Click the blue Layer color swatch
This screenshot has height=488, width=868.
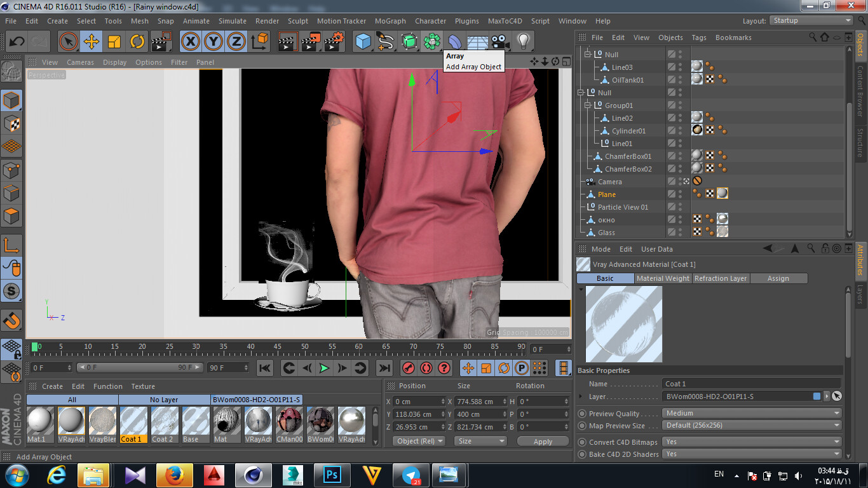817,396
